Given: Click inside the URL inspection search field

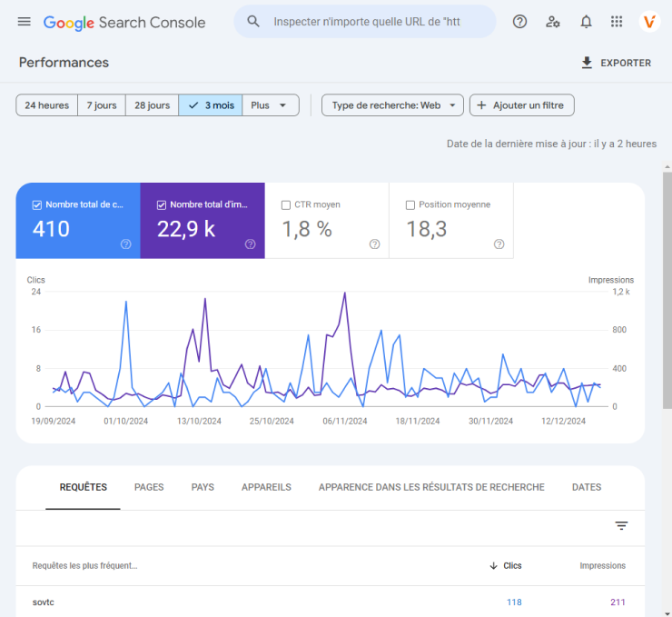Looking at the screenshot, I should pyautogui.click(x=367, y=22).
